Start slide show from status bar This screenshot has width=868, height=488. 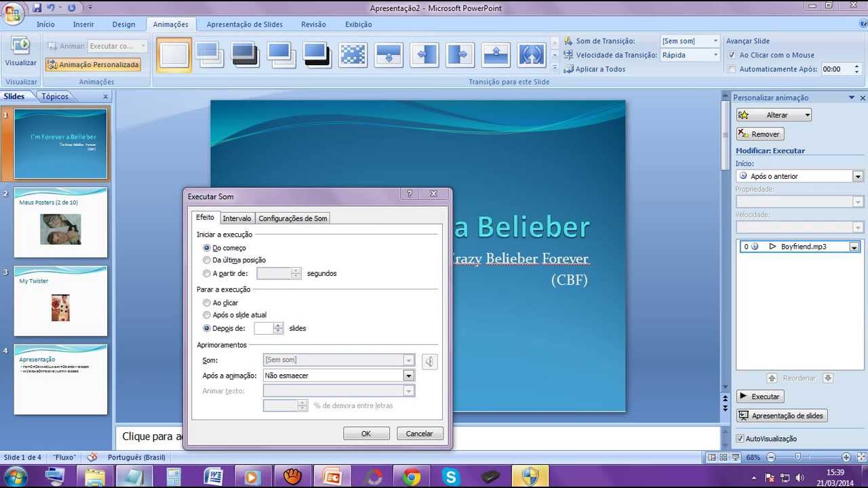[734, 457]
